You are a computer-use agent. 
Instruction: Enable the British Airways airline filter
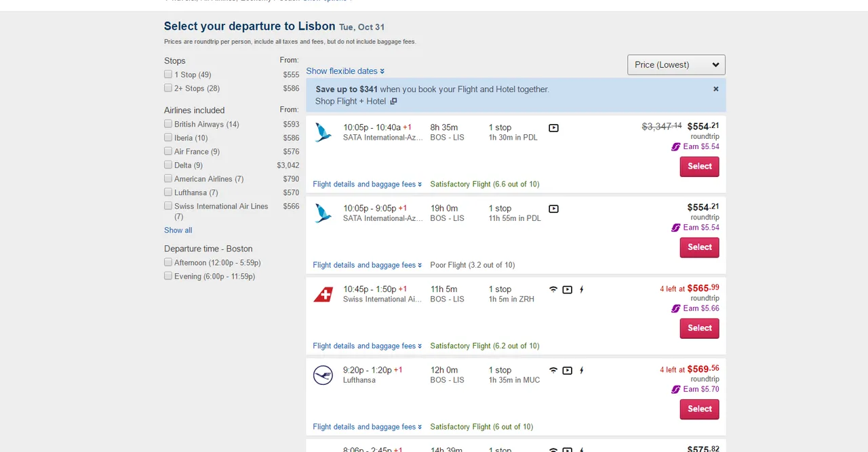[168, 124]
